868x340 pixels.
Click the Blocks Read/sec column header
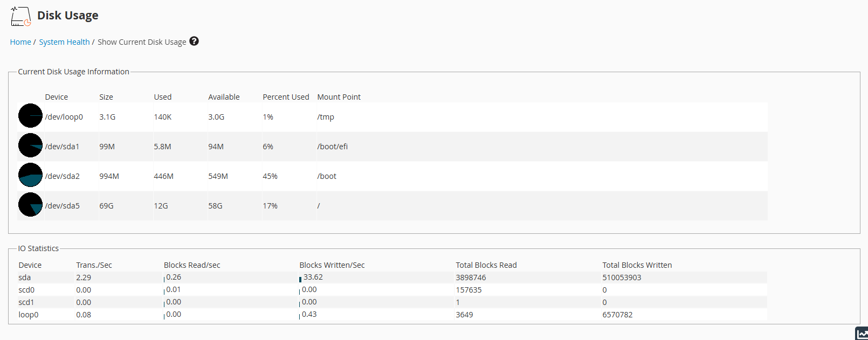point(192,265)
